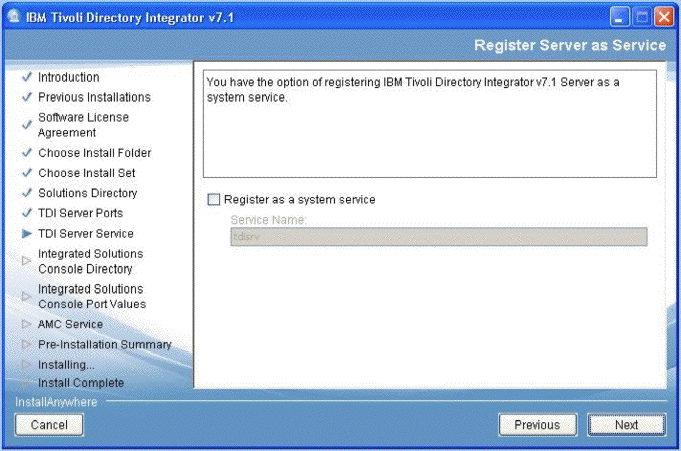Select the AMC Service step label
Screen dimensions: 681x451
[70, 324]
